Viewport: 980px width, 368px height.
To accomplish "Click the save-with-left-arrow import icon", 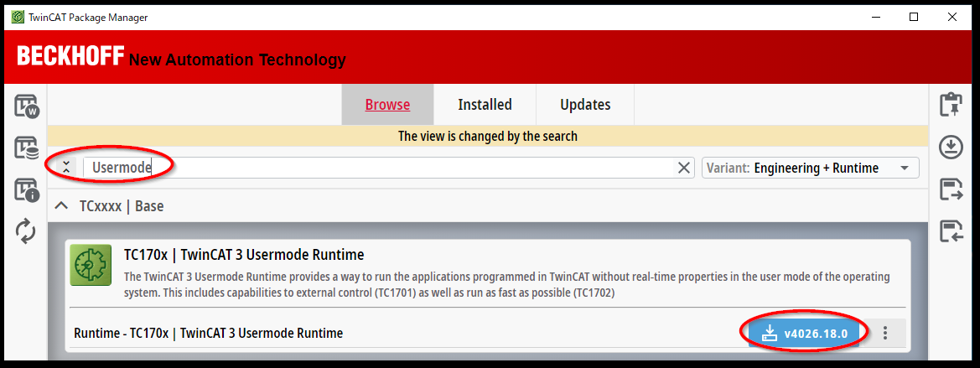I will [x=951, y=231].
